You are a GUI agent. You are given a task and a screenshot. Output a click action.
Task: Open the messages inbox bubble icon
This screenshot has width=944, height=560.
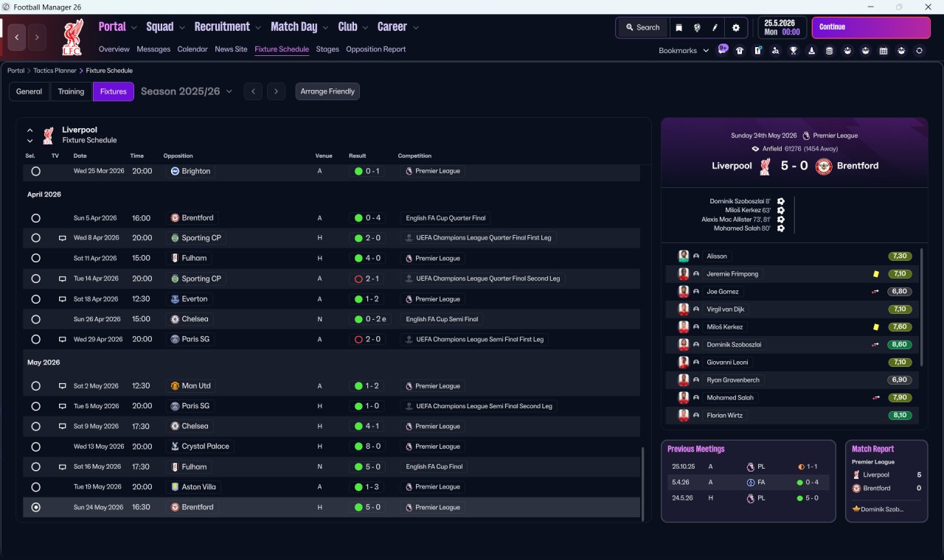click(x=722, y=50)
